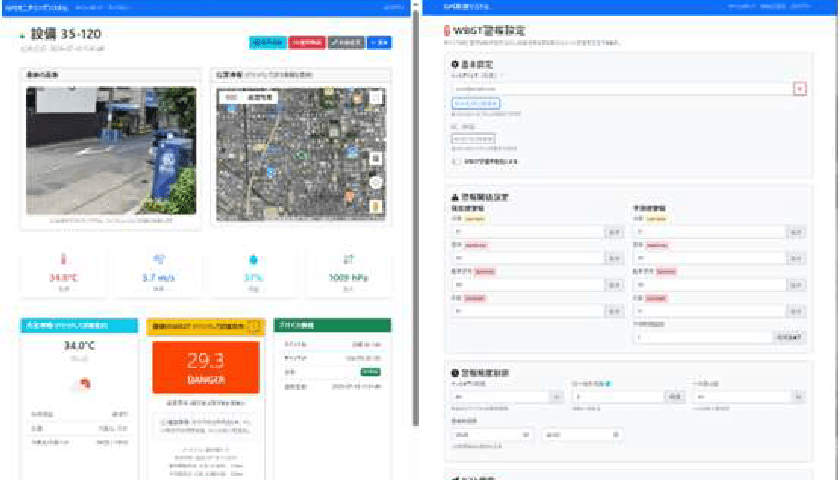Image resolution: width=840 pixels, height=480 pixels.
Task: Click the red icon beside the WBGT警報設定 title
Action: pyautogui.click(x=447, y=31)
